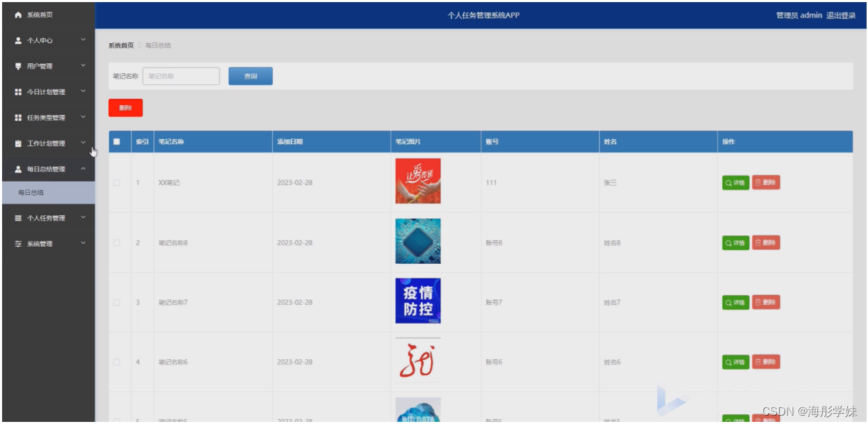868x424 pixels.
Task: Expand the 任务类型管理 menu chevron
Action: click(x=83, y=117)
